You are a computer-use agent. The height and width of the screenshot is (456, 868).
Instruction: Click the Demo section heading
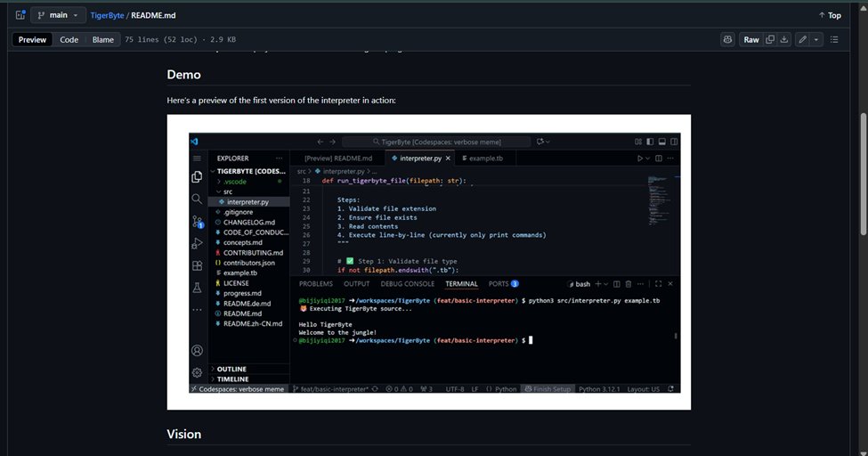[x=183, y=75]
